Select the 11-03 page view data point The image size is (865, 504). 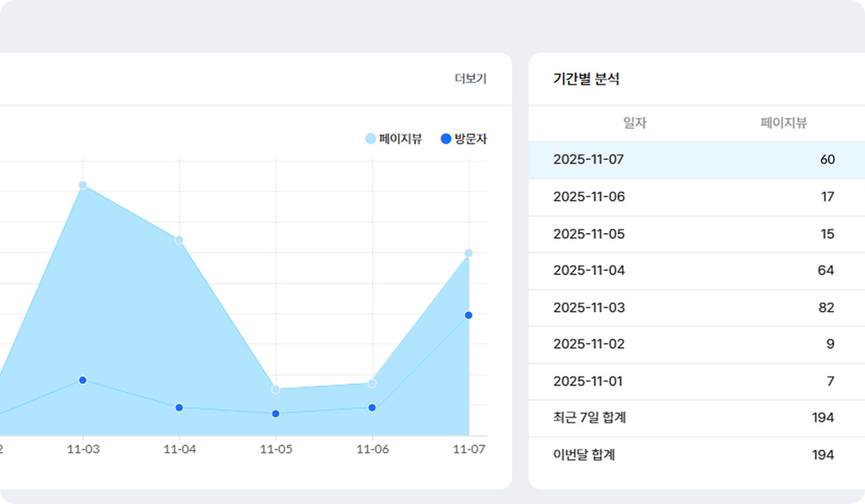pos(82,185)
